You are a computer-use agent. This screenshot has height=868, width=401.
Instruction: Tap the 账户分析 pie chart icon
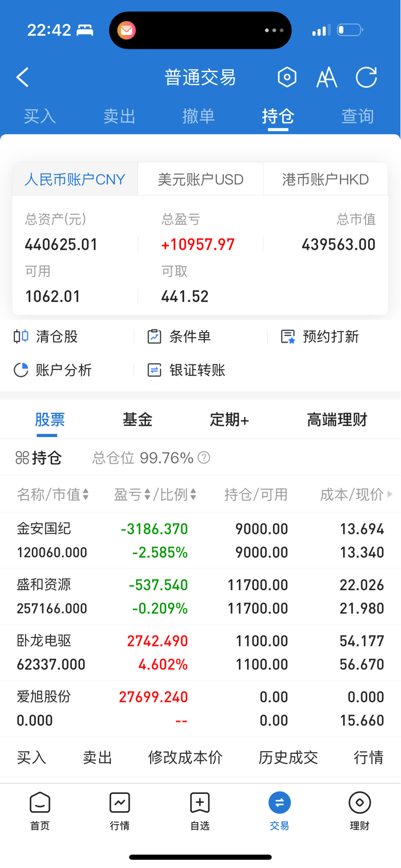(x=21, y=370)
